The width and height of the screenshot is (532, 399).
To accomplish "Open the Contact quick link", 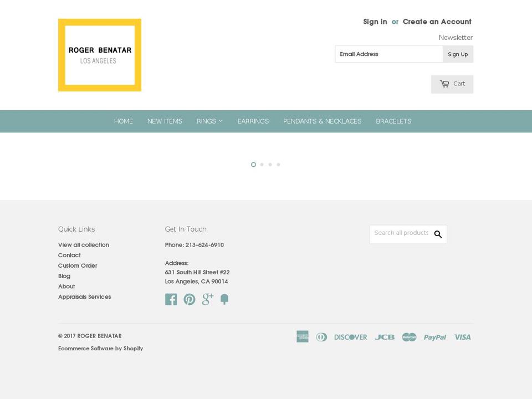I will [x=69, y=255].
